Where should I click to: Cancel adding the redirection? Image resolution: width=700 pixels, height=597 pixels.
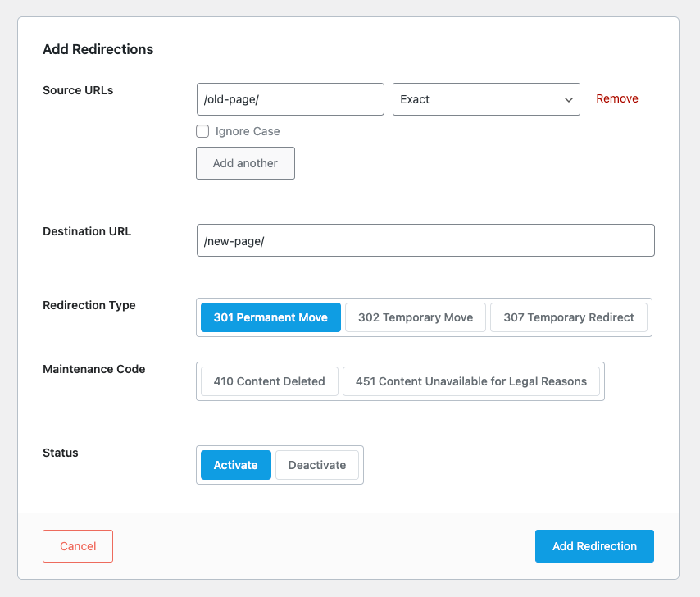pyautogui.click(x=78, y=546)
